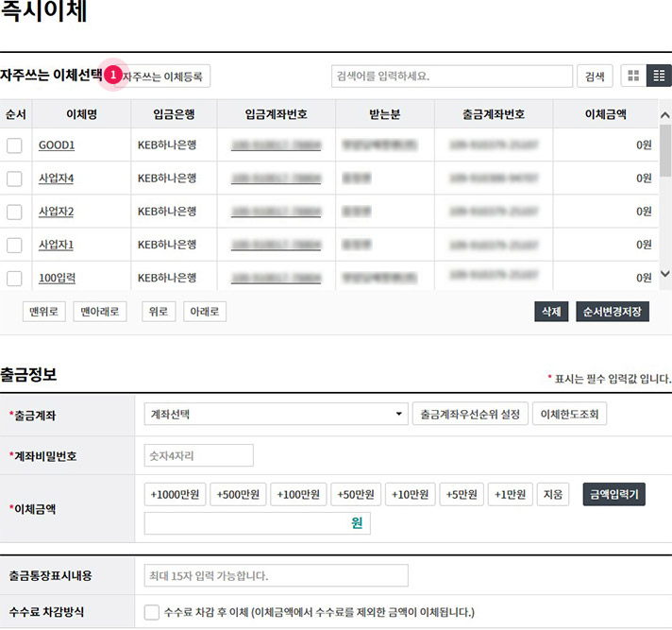This screenshot has width=672, height=630.
Task: Open the 계좌선택 dropdown
Action: pos(275,414)
